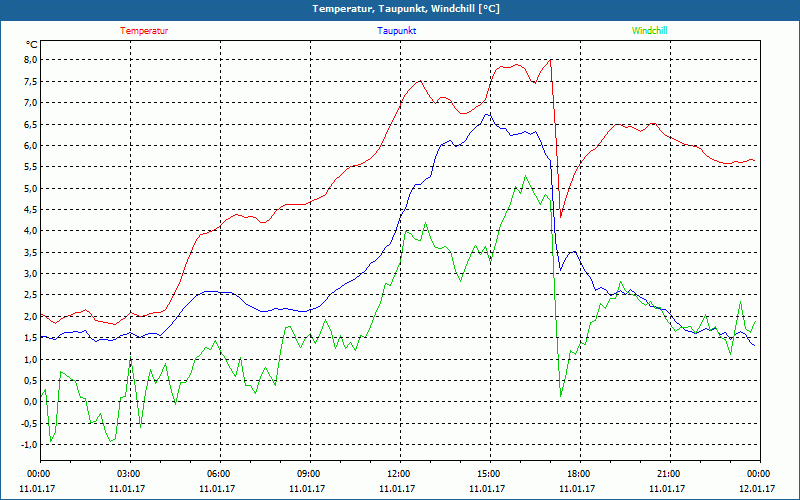This screenshot has width=800, height=500.
Task: Click the '15:00' time label
Action: [x=490, y=474]
